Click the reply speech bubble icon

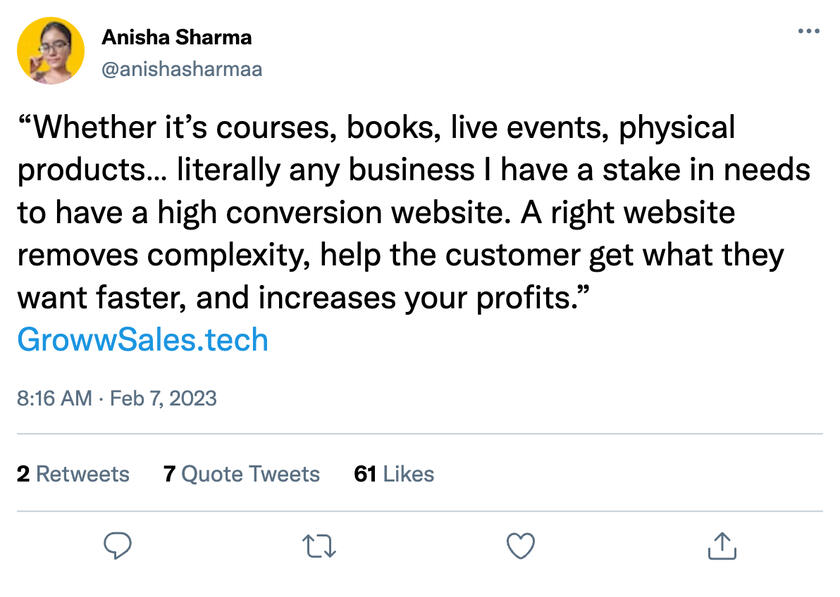[119, 545]
